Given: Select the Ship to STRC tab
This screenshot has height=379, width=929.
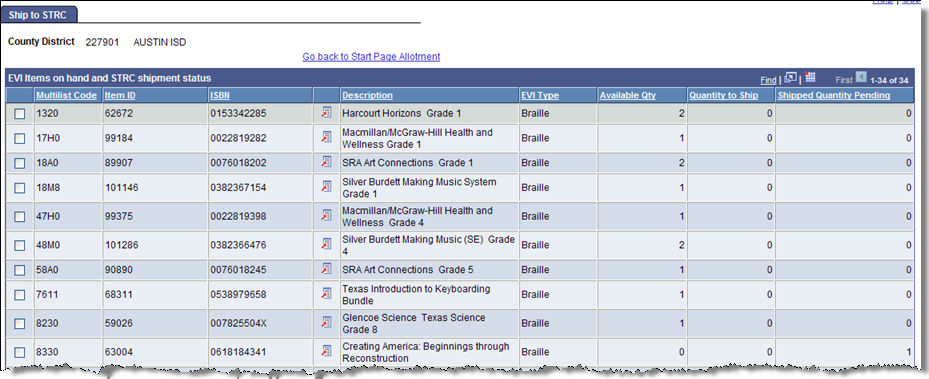Looking at the screenshot, I should [x=38, y=15].
